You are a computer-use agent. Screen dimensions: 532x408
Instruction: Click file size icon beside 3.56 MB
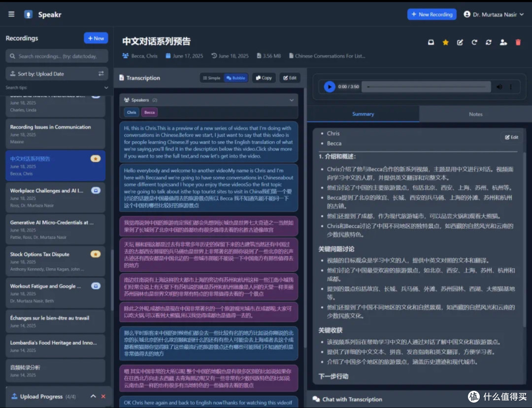pos(259,56)
